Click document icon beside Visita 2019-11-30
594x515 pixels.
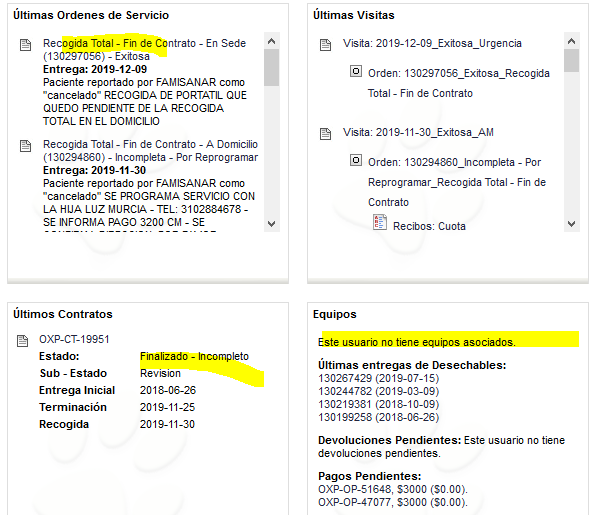coord(325,134)
